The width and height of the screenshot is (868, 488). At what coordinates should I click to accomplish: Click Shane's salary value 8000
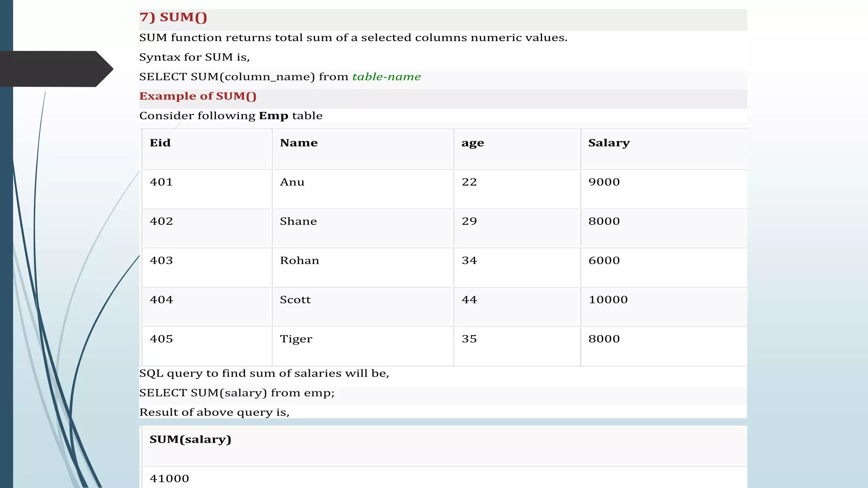click(604, 221)
